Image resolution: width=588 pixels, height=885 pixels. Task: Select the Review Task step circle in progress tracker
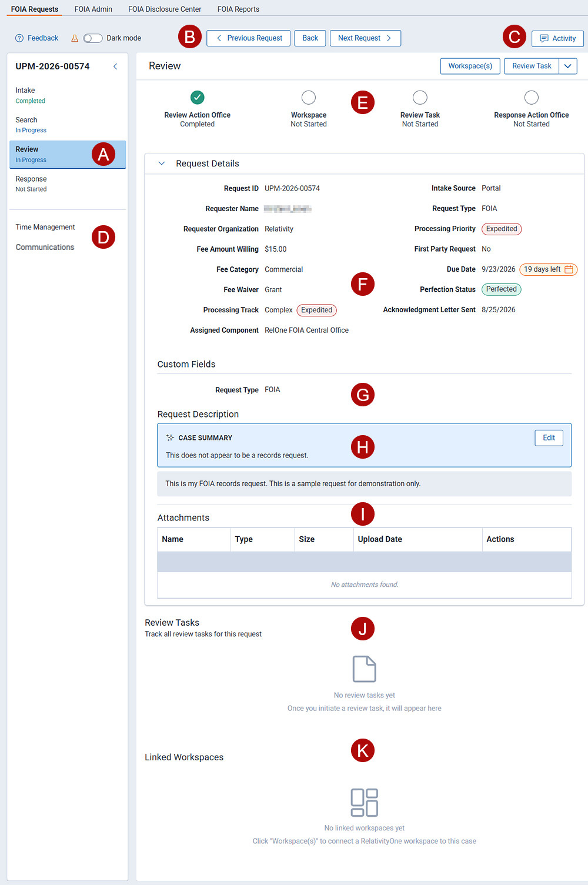(420, 97)
